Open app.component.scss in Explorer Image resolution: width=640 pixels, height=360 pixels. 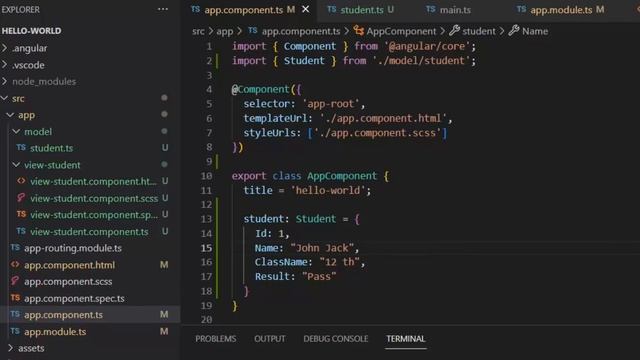click(68, 281)
